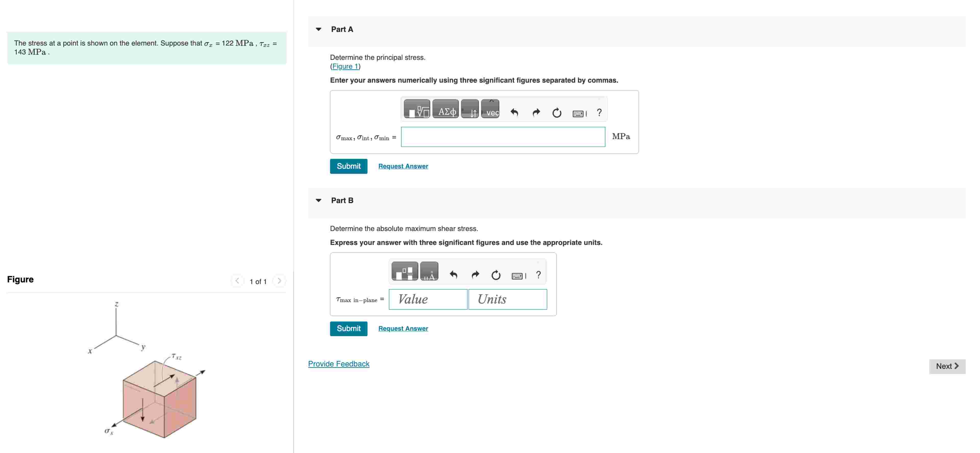Go to the next figure
Screen dimensions: 980x453
coord(279,281)
